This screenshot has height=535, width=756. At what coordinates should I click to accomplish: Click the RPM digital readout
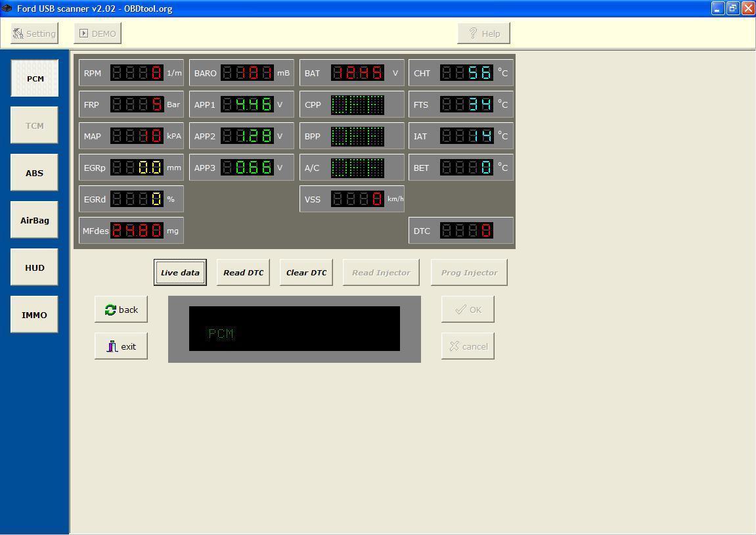[137, 73]
